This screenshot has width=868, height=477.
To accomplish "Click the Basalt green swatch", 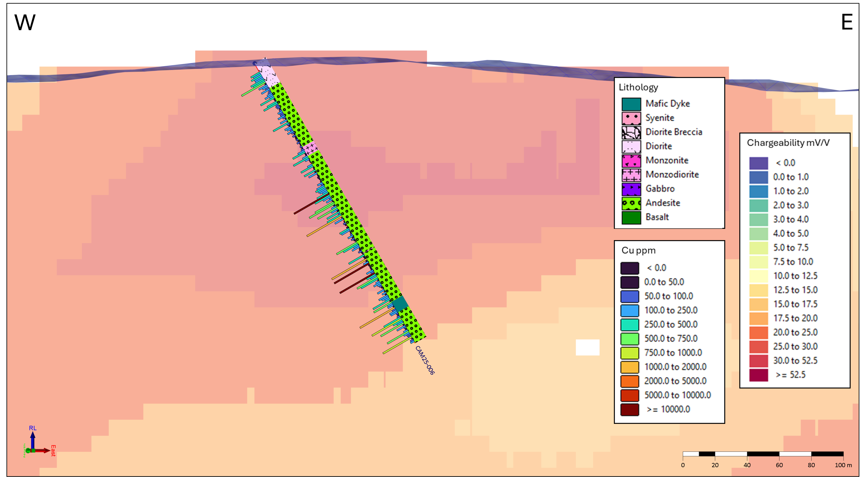I will (631, 218).
